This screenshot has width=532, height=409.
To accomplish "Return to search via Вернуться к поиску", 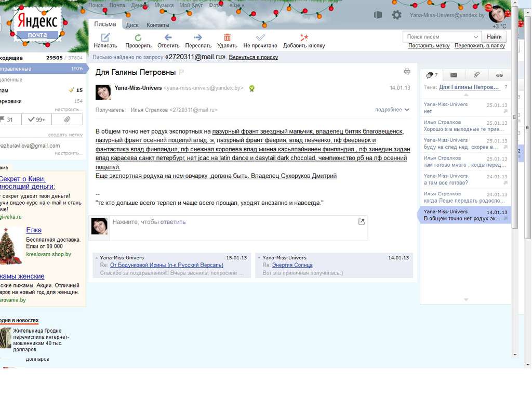I will click(x=254, y=57).
